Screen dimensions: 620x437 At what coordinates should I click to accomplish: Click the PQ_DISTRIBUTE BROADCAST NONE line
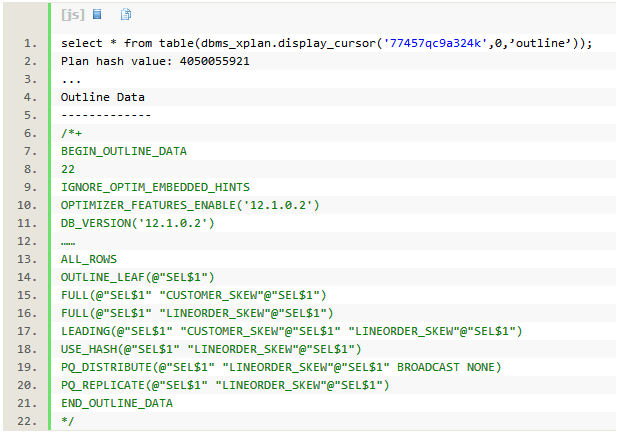(281, 367)
